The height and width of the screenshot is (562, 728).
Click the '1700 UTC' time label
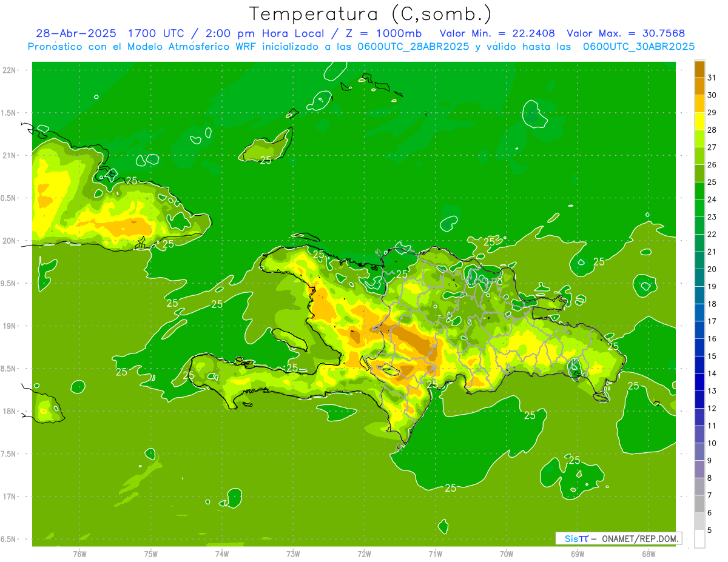(x=156, y=33)
